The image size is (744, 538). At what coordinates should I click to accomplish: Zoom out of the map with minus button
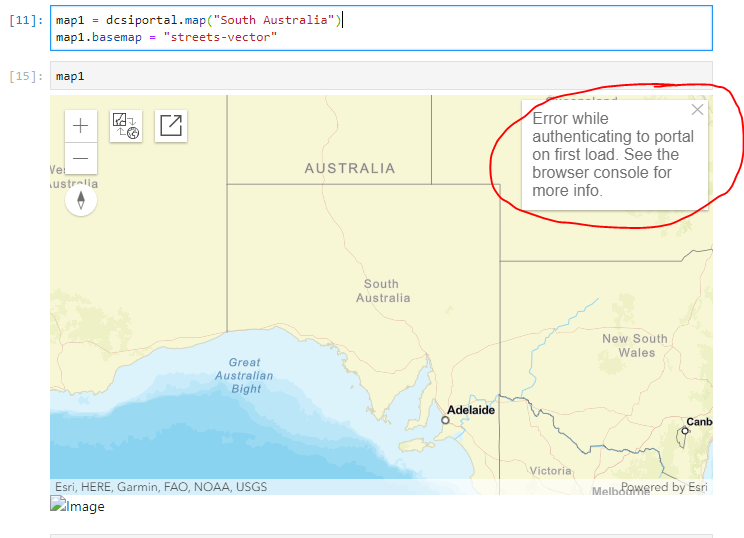(x=81, y=158)
